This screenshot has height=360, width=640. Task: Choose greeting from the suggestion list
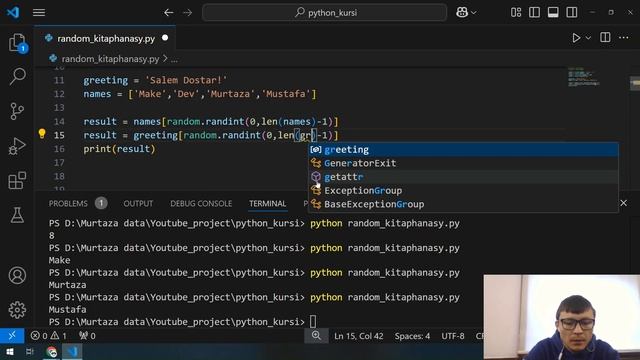pos(463,149)
